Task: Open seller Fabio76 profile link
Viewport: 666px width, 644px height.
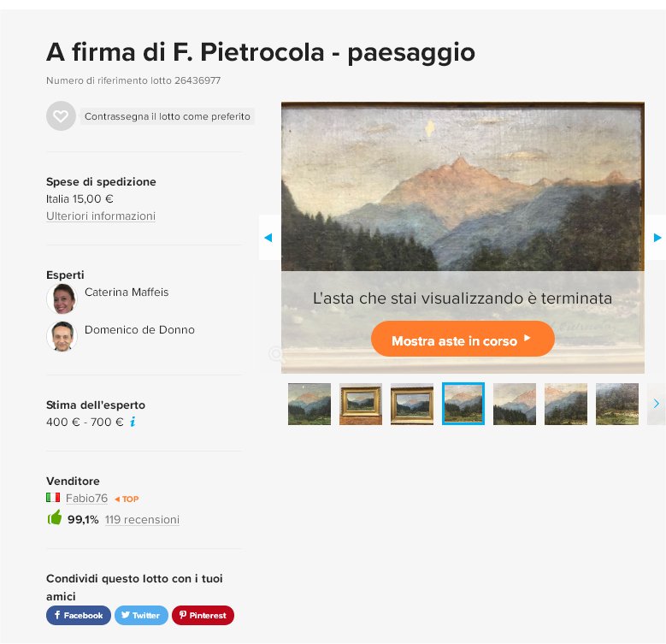Action: click(86, 498)
